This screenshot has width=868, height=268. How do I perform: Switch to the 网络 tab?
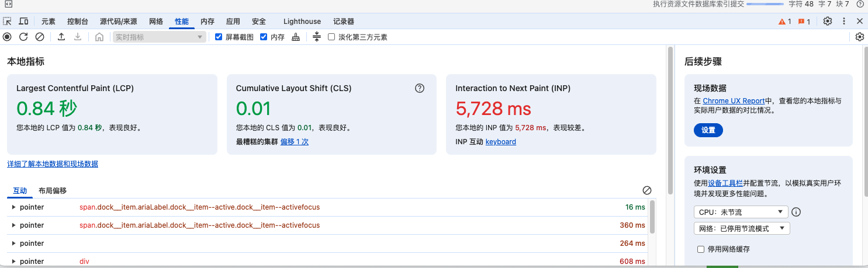click(x=156, y=22)
